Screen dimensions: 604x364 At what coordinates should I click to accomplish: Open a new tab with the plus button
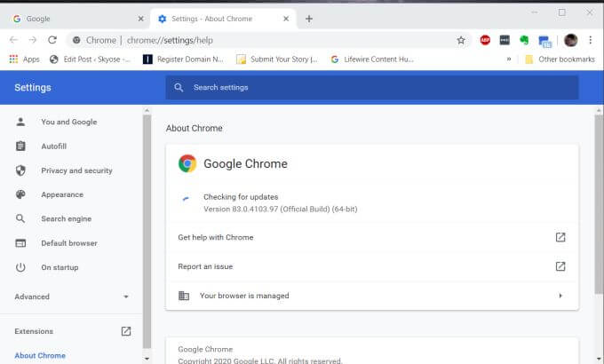(309, 19)
